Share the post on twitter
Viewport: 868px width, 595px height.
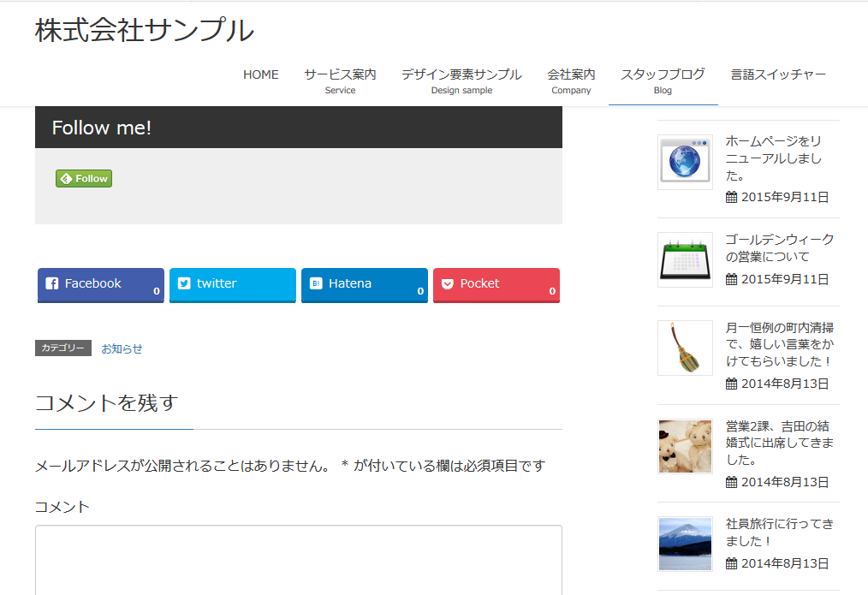pyautogui.click(x=233, y=285)
